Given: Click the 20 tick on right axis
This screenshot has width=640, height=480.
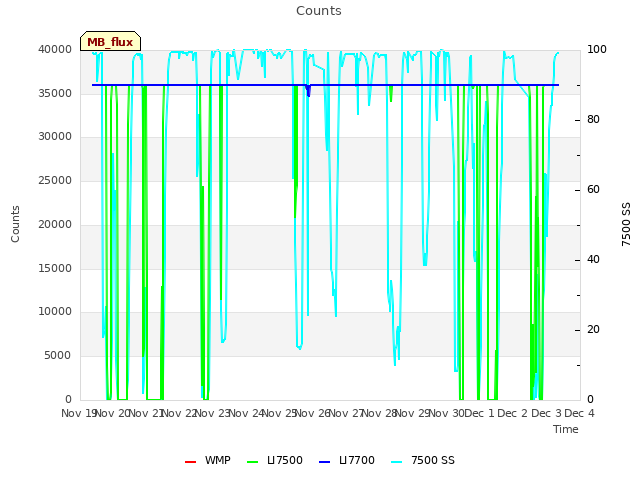Looking at the screenshot, I should (x=593, y=330).
